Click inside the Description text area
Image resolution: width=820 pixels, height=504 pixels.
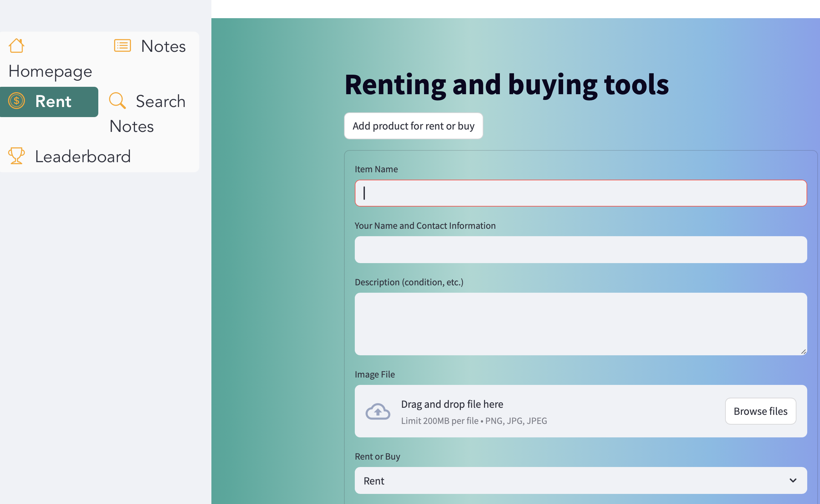[x=581, y=324]
